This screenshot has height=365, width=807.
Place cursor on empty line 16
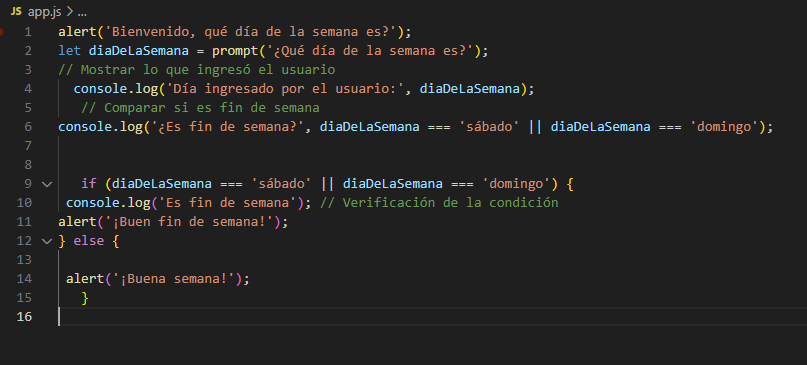[432, 317]
